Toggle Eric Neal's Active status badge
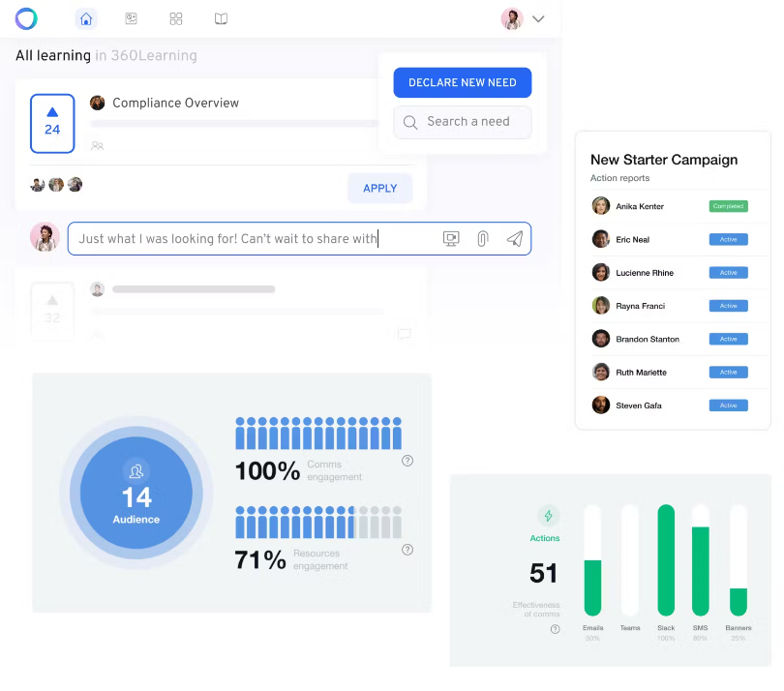The height and width of the screenshot is (691, 784). pos(727,239)
